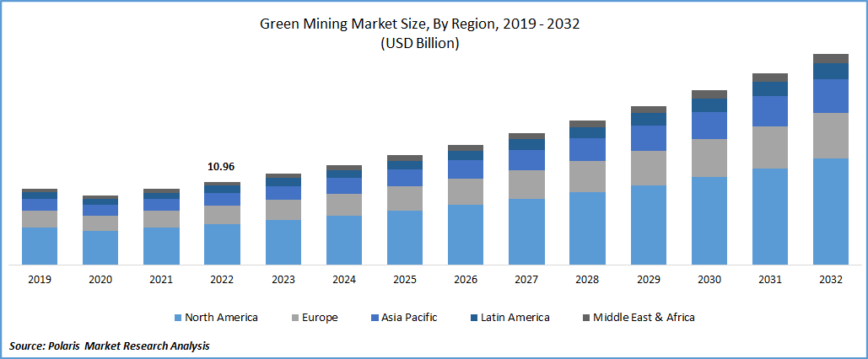Select the 2027 x-axis year label
This screenshot has width=868, height=359.
526,280
